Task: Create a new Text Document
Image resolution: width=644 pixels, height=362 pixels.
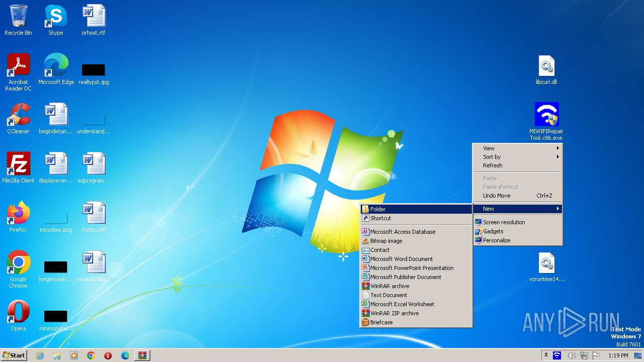Action: 416,295
